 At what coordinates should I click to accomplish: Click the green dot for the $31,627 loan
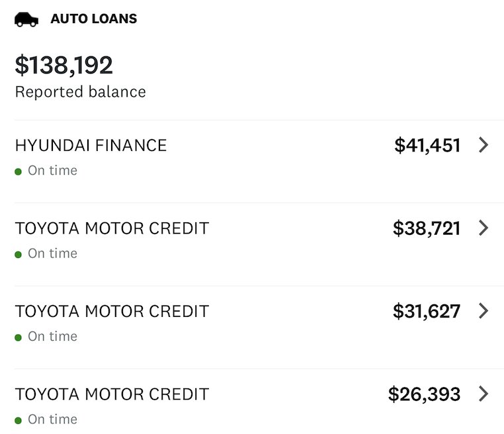pos(19,337)
